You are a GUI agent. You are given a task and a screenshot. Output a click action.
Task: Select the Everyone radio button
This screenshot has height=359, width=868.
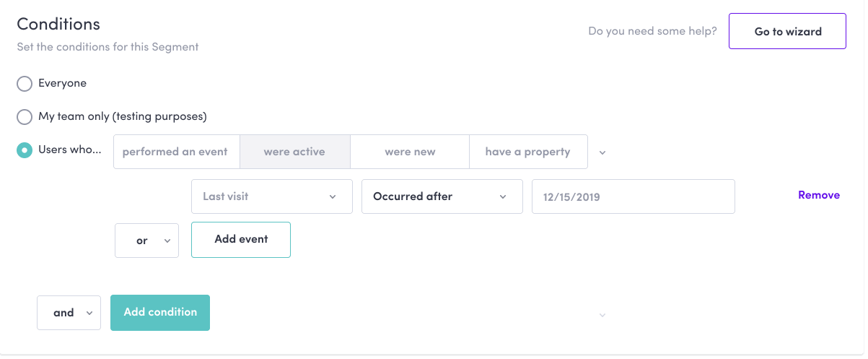pyautogui.click(x=25, y=84)
